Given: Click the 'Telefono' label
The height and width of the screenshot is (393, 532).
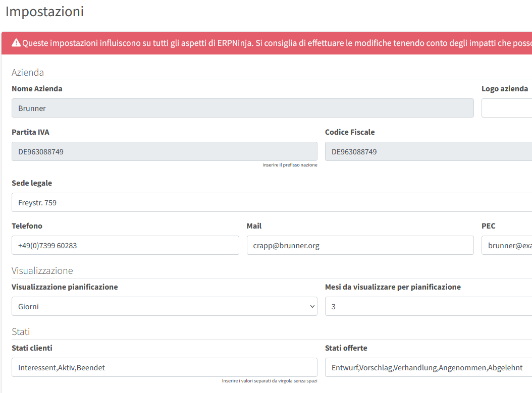Looking at the screenshot, I should 27,226.
